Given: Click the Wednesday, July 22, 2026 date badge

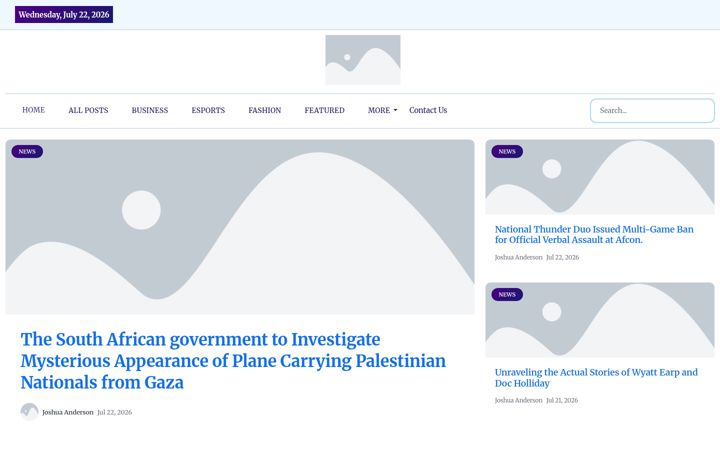Looking at the screenshot, I should point(64,15).
